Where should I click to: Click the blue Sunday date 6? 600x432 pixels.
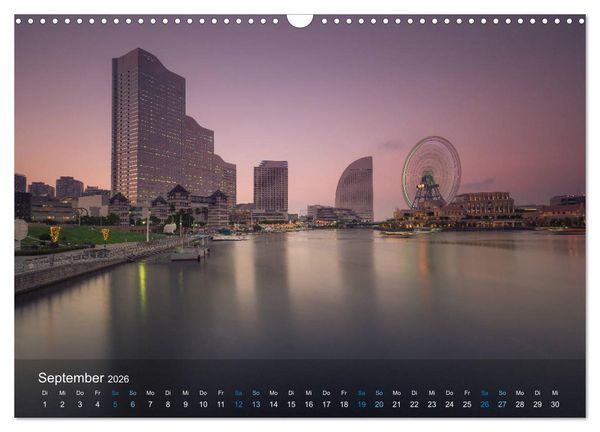133,404
